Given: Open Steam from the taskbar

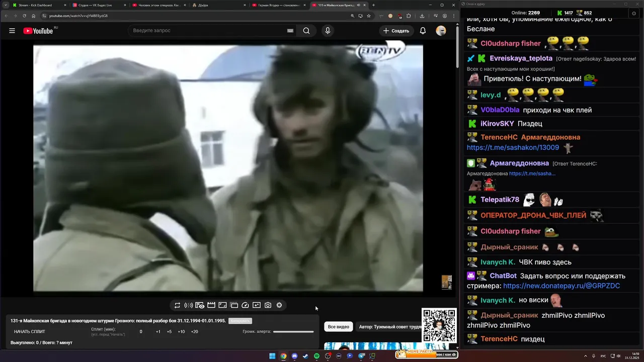Looking at the screenshot, I should 305,356.
